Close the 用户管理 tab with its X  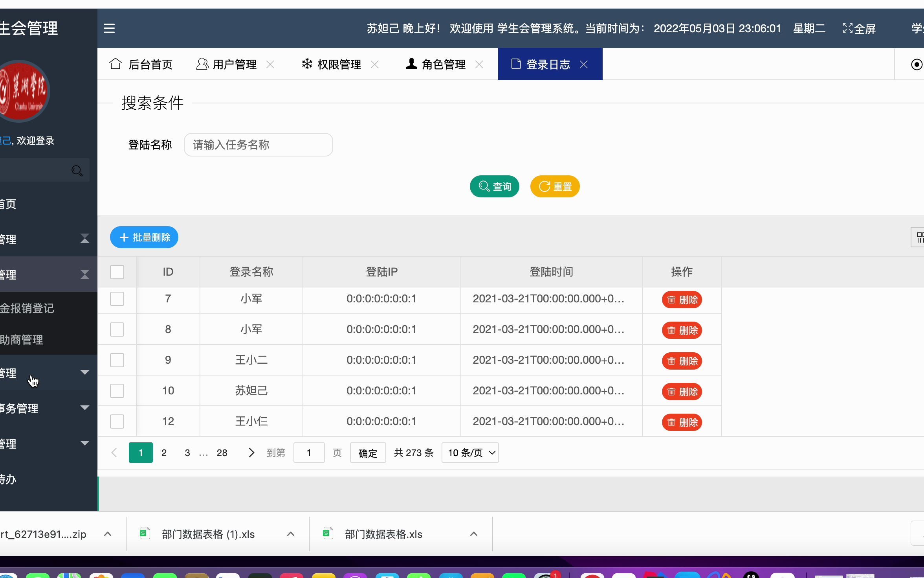coord(270,64)
